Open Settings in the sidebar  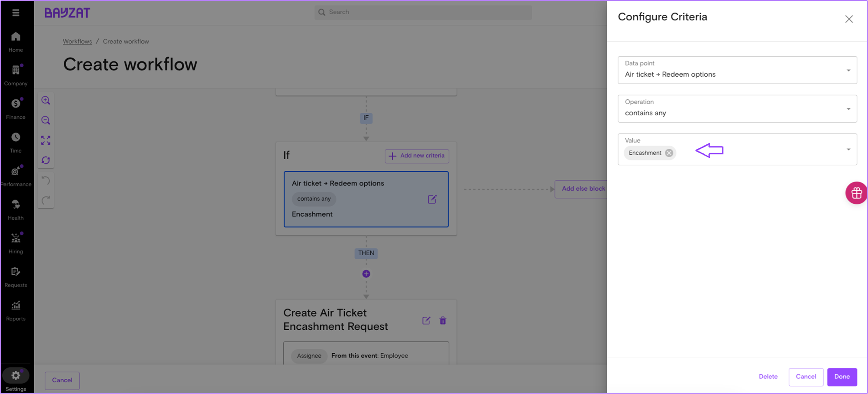[16, 380]
